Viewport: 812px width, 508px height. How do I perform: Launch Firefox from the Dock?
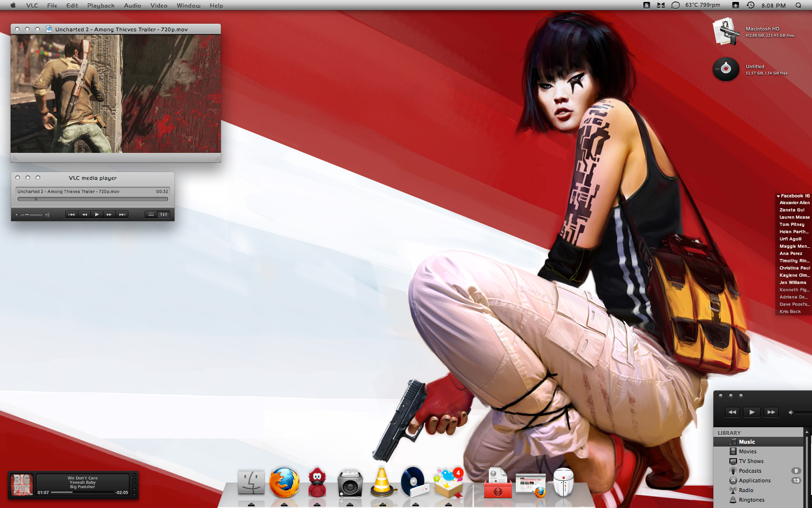[284, 482]
